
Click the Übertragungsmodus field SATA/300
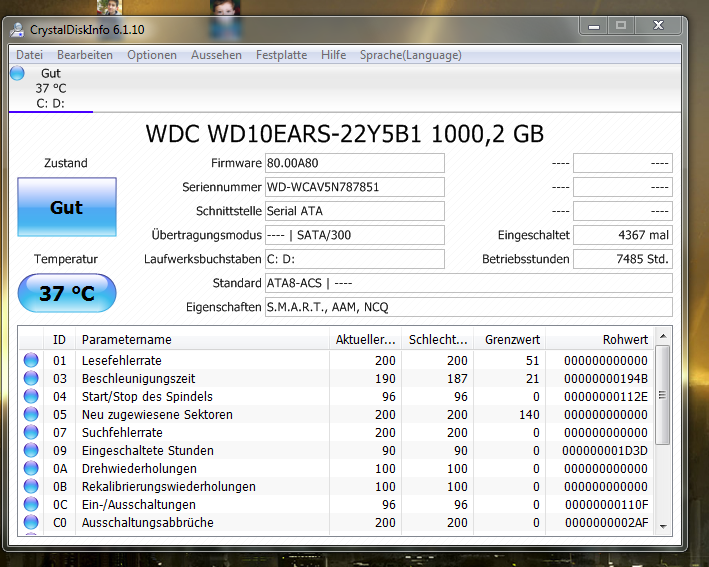point(354,235)
